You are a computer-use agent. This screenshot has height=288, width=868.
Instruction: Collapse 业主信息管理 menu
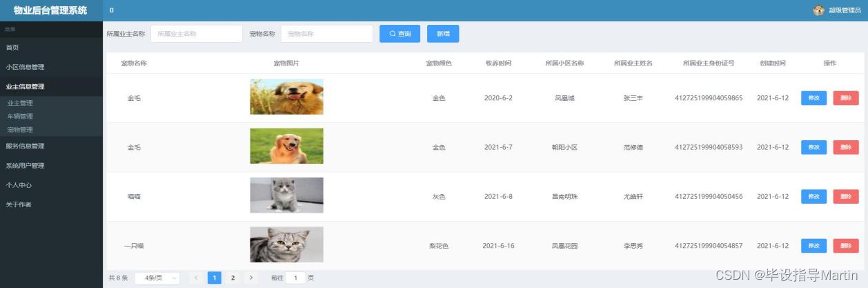tap(52, 86)
